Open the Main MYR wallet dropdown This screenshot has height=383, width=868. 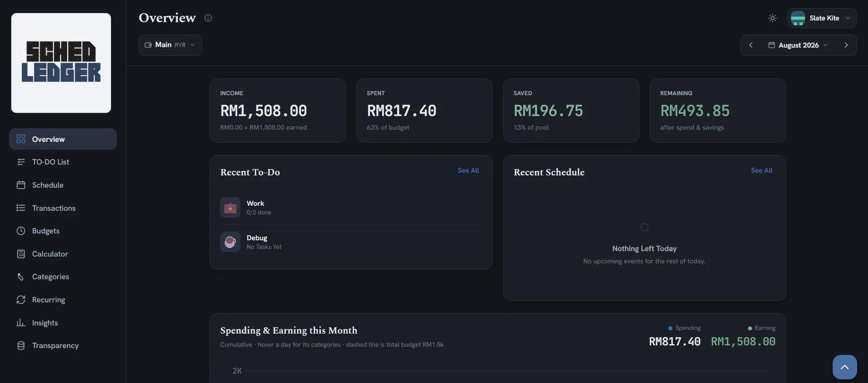(x=170, y=45)
